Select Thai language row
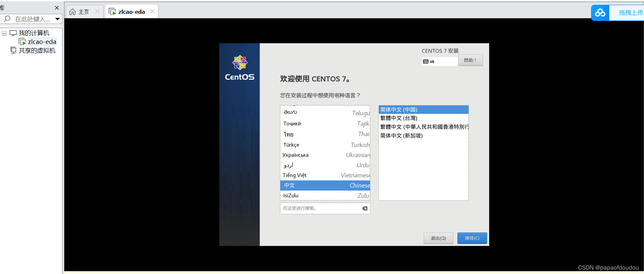This screenshot has width=644, height=274. point(325,134)
